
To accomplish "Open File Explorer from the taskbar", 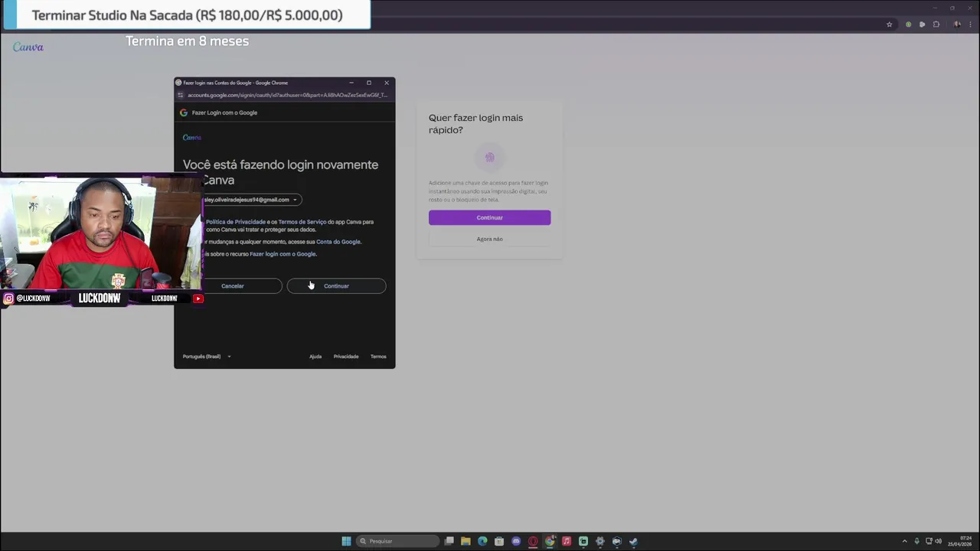I will pos(465,541).
